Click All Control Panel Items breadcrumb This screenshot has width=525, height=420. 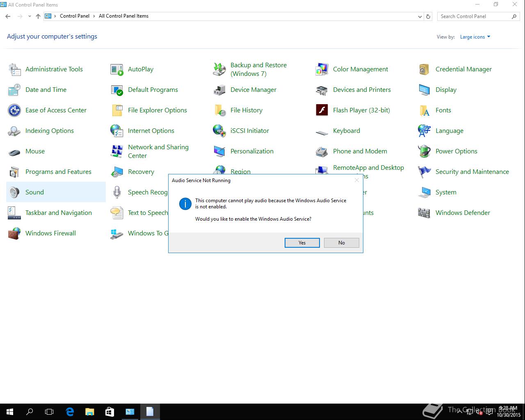[123, 16]
